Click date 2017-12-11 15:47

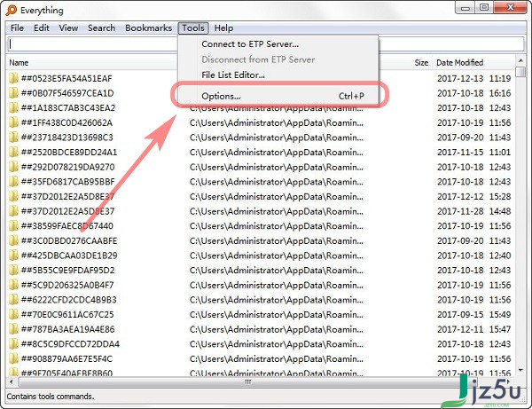point(473,329)
